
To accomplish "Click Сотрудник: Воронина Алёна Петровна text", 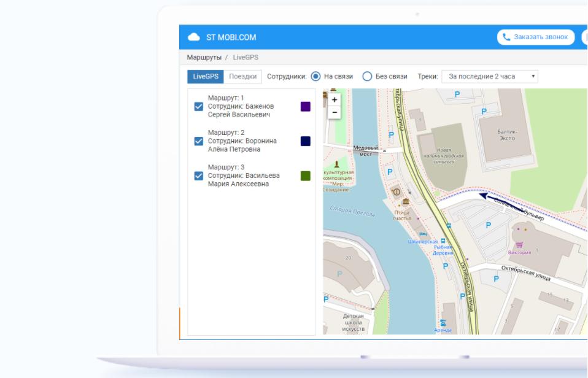I will pyautogui.click(x=242, y=145).
